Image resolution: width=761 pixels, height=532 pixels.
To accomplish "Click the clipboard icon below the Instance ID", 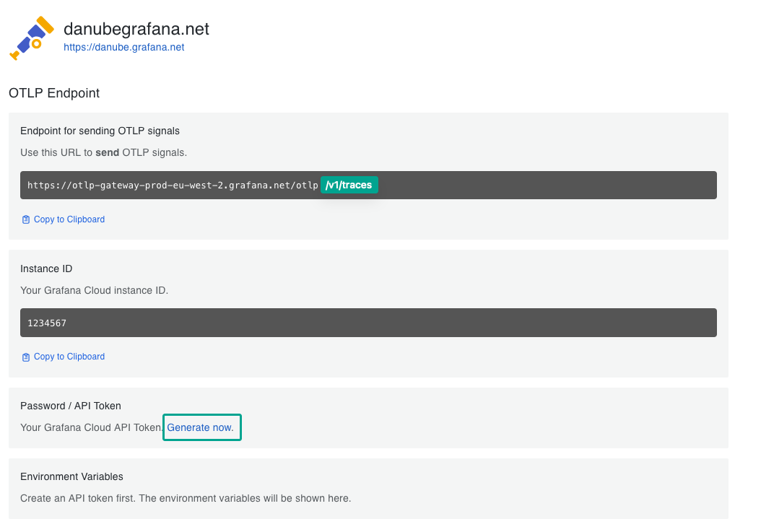I will click(x=25, y=356).
